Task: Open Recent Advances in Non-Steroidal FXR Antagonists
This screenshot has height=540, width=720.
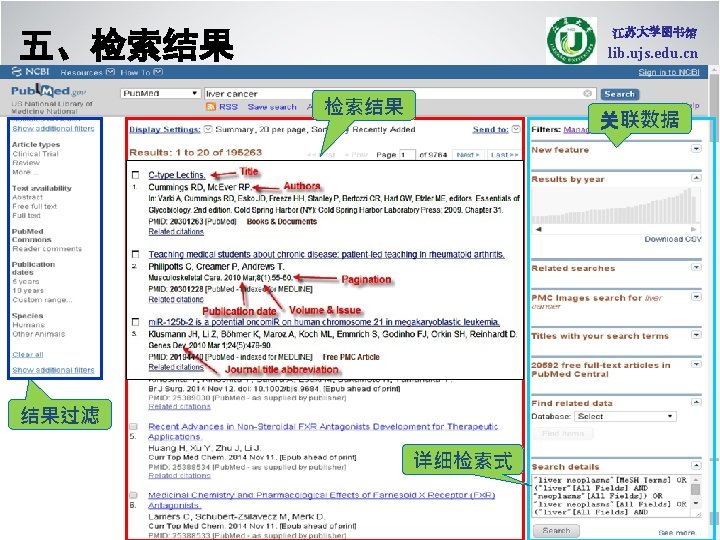Action: (x=323, y=432)
